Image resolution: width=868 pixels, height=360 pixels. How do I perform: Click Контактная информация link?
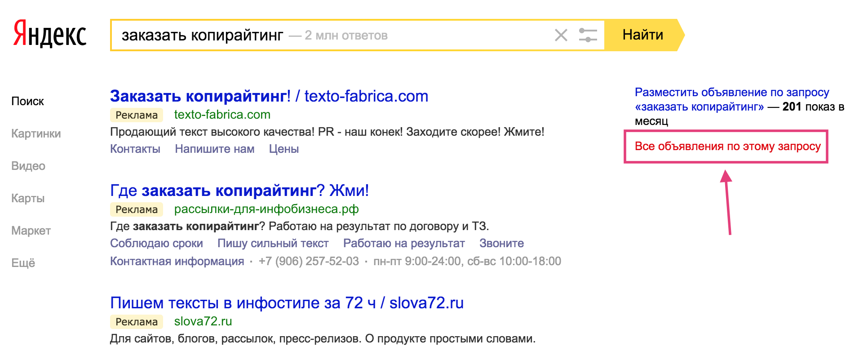pyautogui.click(x=177, y=261)
